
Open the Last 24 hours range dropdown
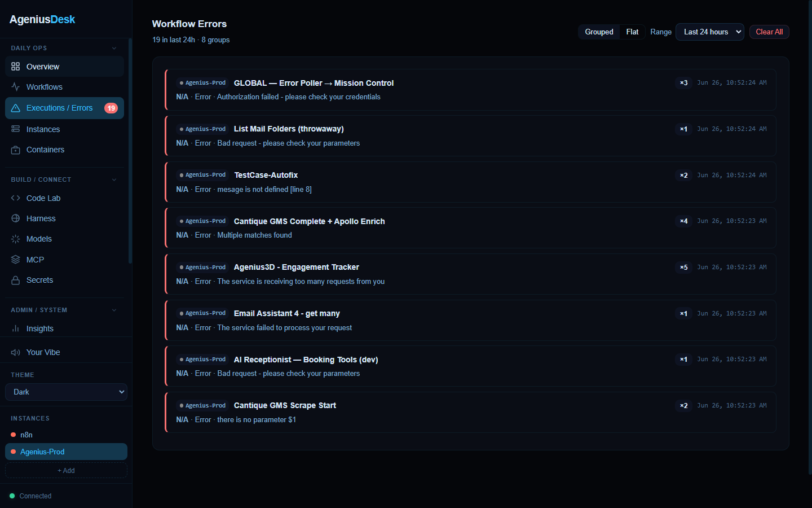pyautogui.click(x=710, y=32)
